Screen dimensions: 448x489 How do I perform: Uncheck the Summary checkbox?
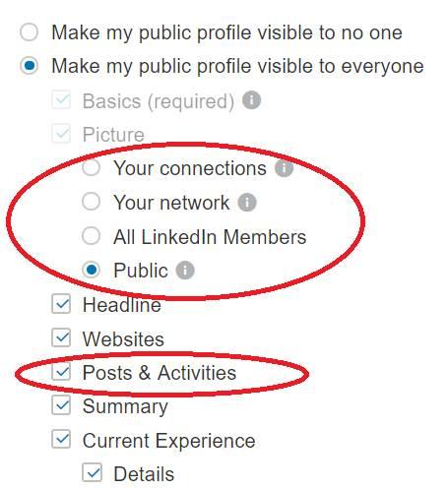(x=61, y=405)
